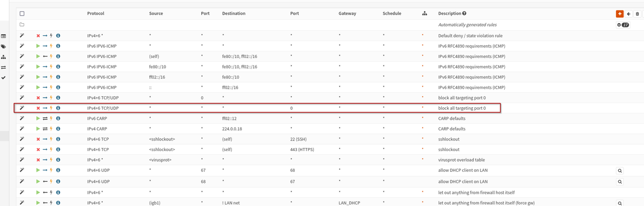This screenshot has height=206, width=644.
Task: Click wand icon of Default deny rule row
Action: click(22, 36)
